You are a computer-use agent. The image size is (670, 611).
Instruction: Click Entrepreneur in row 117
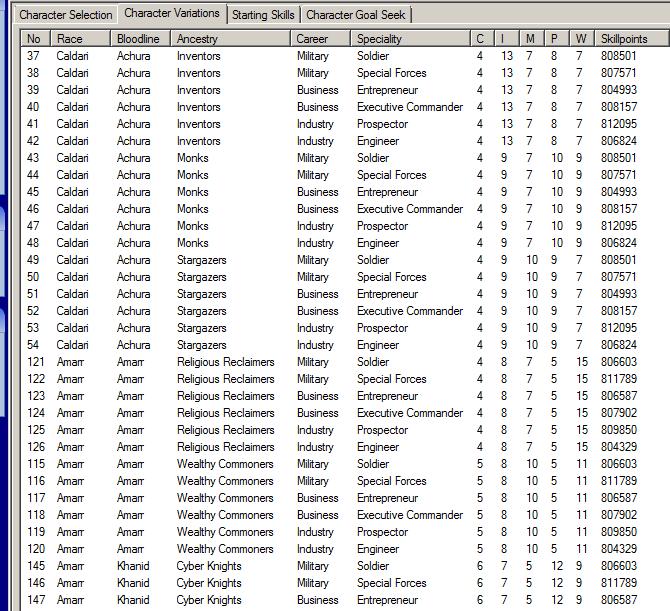pyautogui.click(x=388, y=498)
